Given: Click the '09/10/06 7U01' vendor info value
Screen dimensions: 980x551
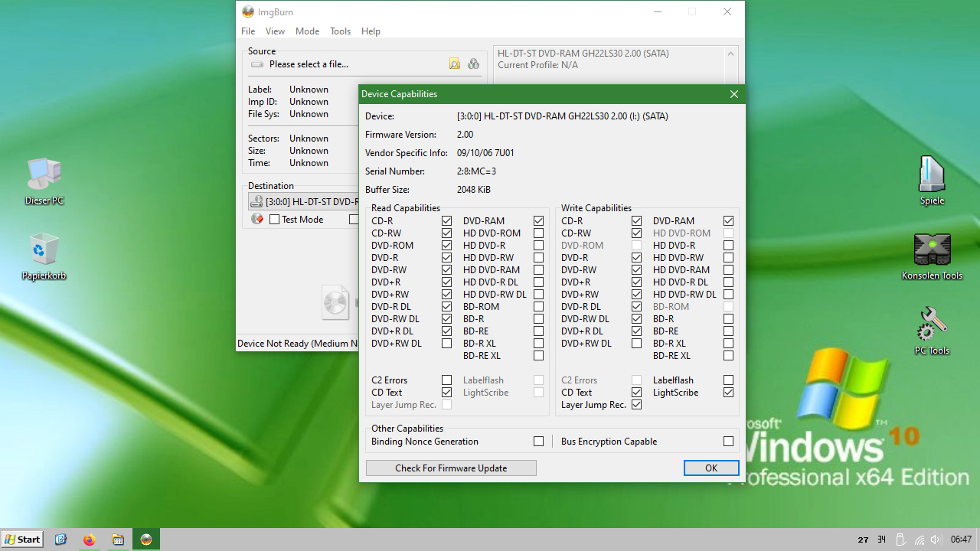Looking at the screenshot, I should pyautogui.click(x=485, y=153).
